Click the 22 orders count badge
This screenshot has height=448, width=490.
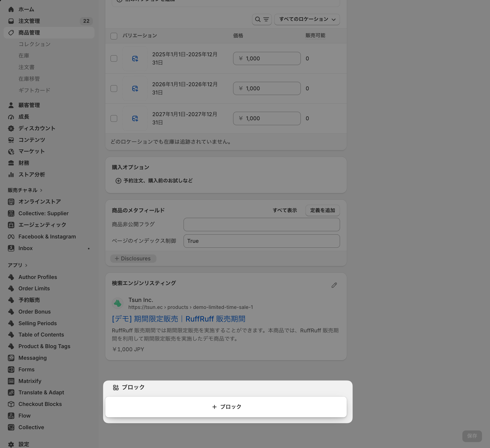click(x=86, y=21)
